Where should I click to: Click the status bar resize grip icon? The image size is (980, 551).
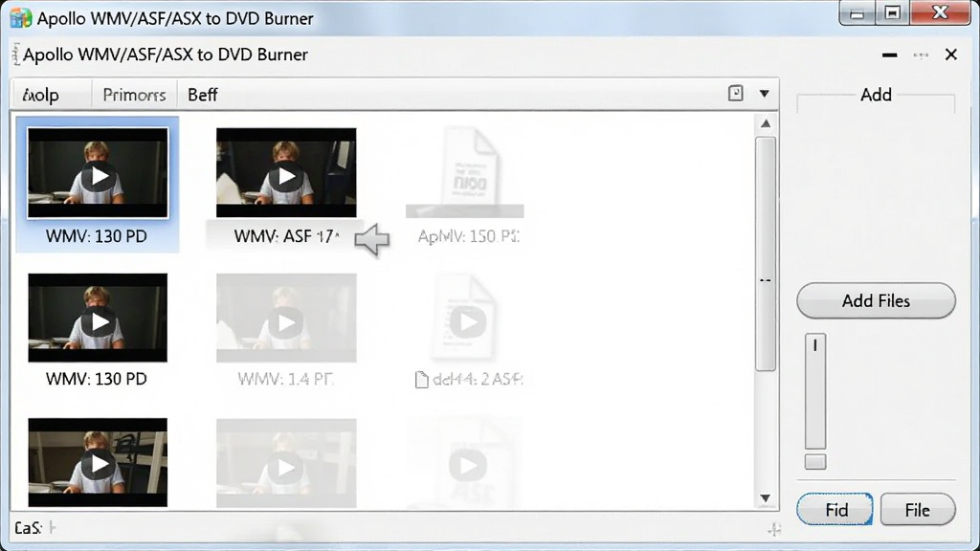tap(774, 529)
